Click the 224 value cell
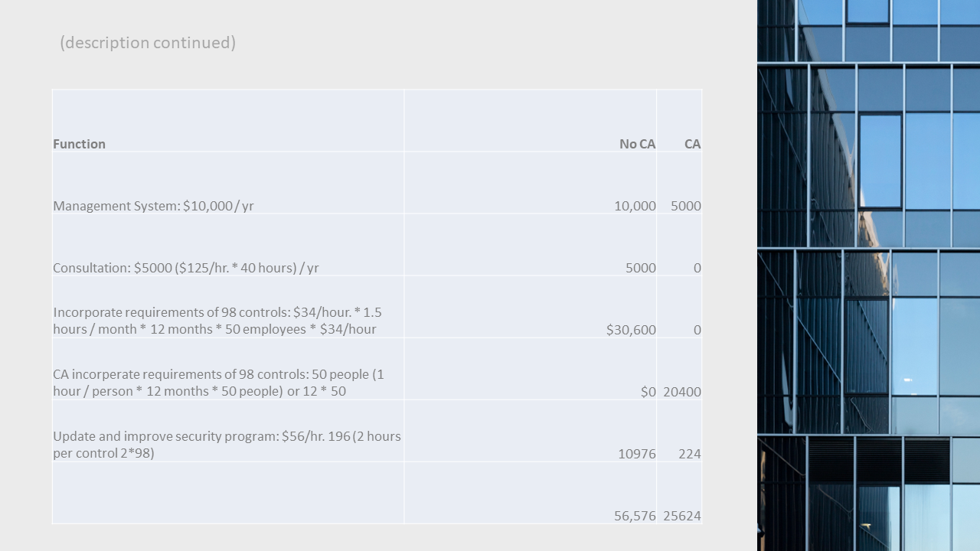This screenshot has width=980, height=551. [689, 454]
